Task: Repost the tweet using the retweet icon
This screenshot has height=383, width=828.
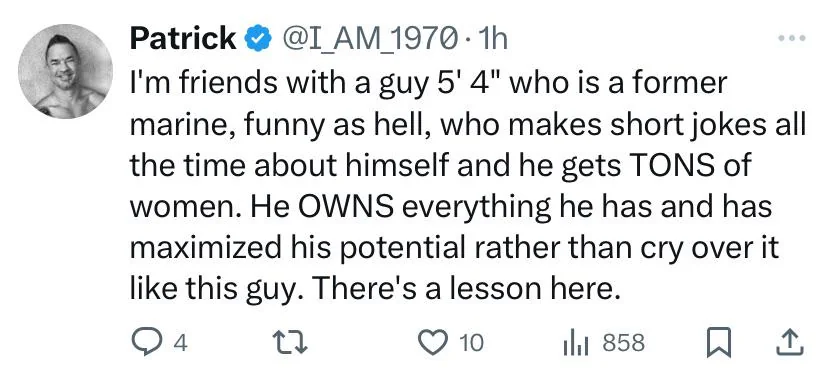Action: [289, 342]
